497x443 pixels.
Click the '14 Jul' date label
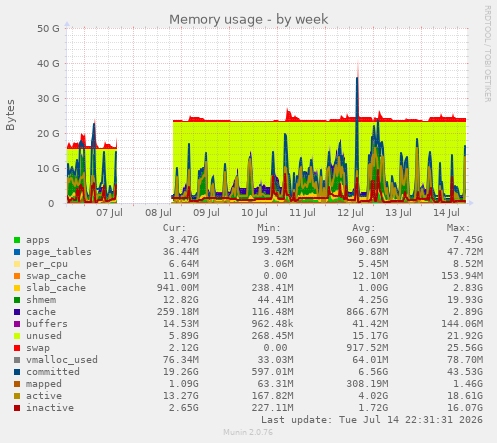pos(446,213)
